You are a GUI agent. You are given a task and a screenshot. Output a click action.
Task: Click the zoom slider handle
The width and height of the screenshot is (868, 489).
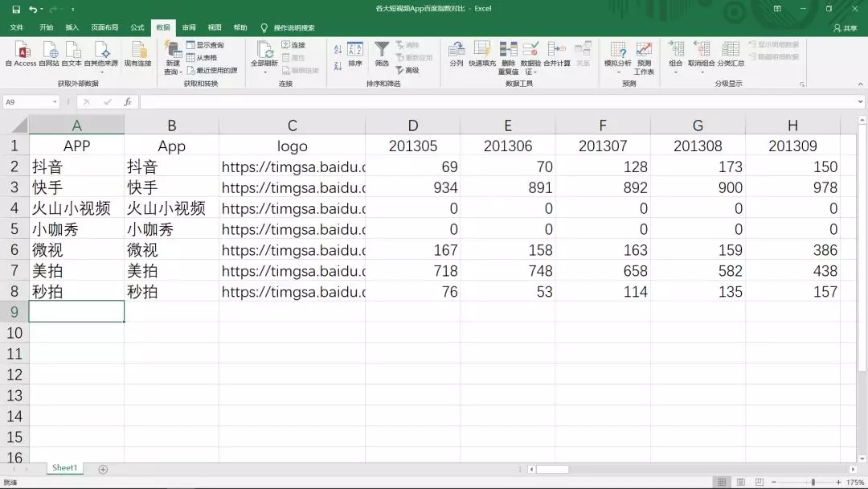(x=813, y=482)
